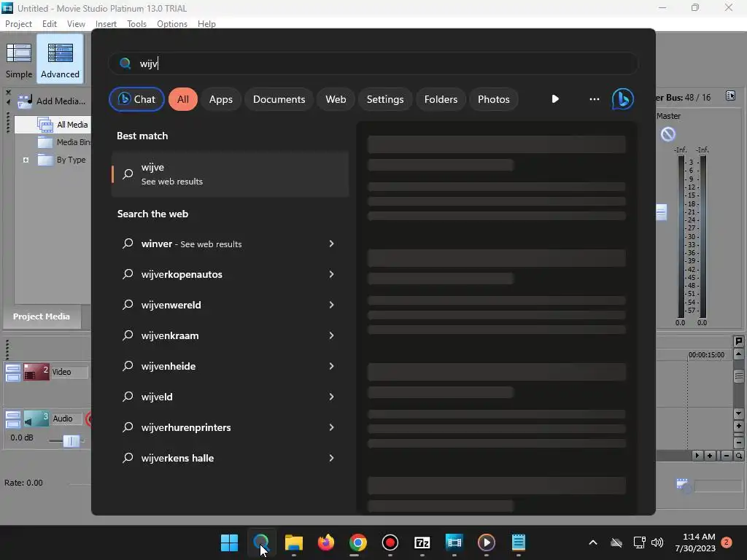Viewport: 747px width, 560px height.
Task: Expand video track 2 layout button
Action: (13, 373)
